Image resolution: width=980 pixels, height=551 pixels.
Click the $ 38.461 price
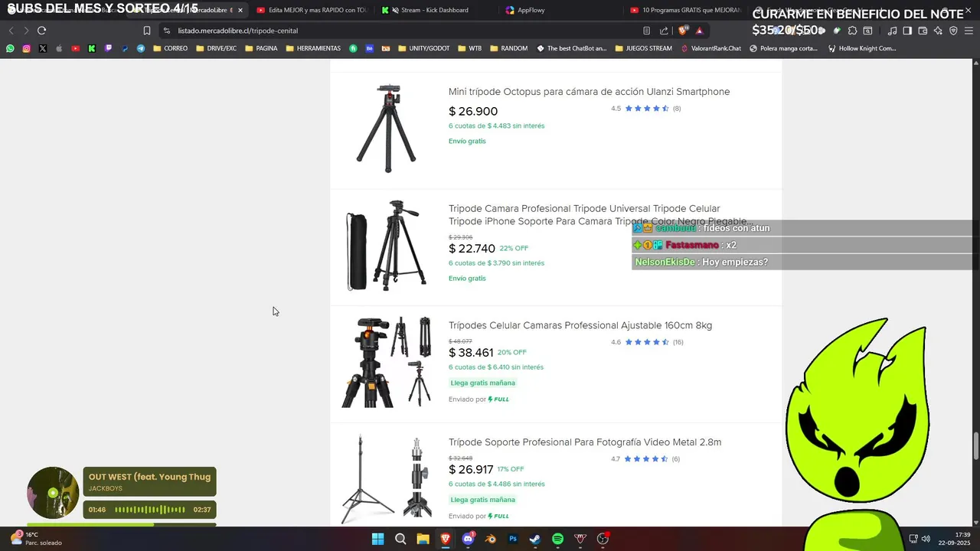[471, 353]
